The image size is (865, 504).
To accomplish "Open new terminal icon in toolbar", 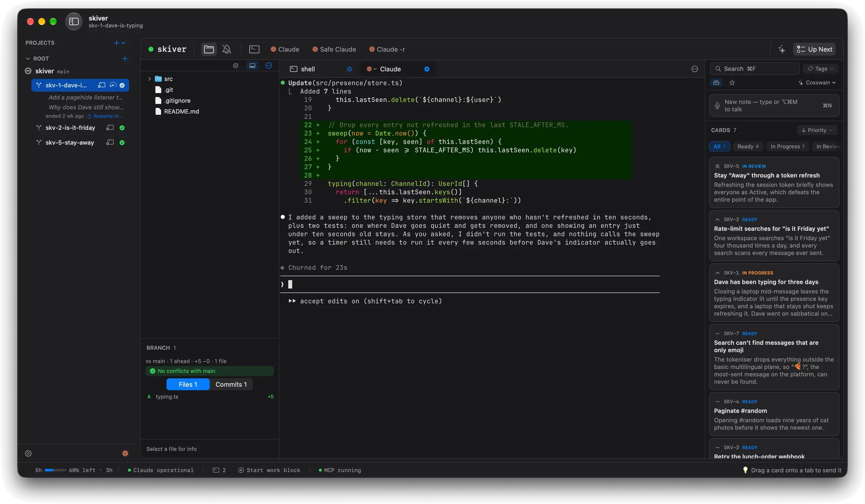I will (x=254, y=49).
